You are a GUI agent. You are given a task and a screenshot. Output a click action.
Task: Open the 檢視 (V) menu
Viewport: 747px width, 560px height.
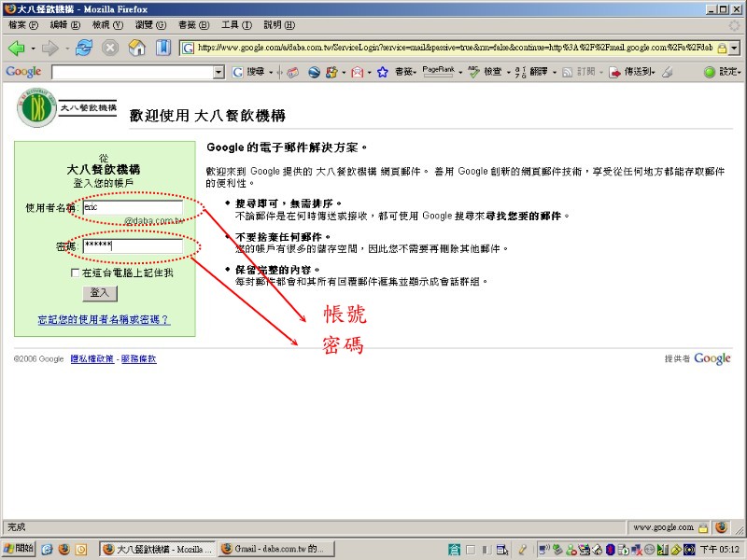(x=107, y=25)
